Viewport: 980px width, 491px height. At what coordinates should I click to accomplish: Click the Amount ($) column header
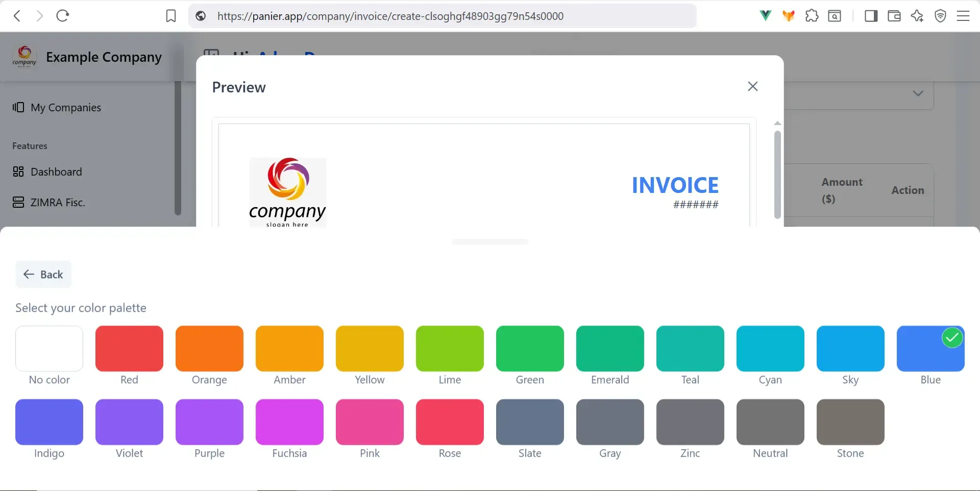point(842,190)
